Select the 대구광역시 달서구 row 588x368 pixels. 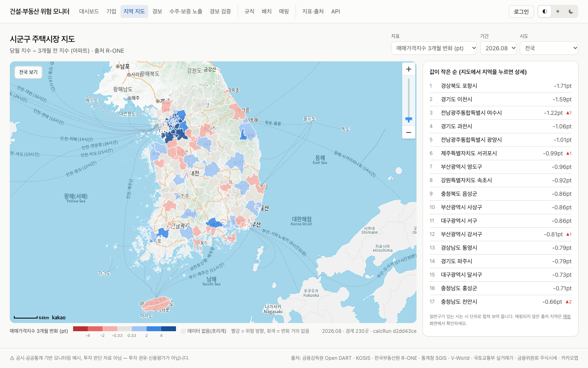(501, 275)
